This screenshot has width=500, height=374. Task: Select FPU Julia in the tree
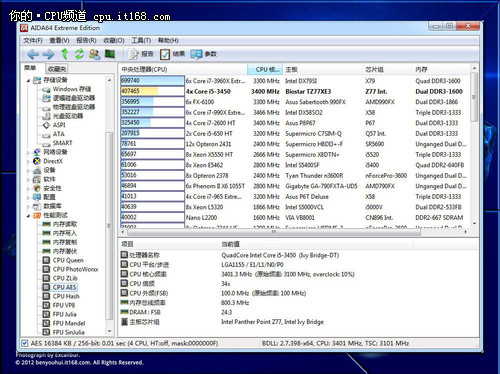(x=65, y=314)
